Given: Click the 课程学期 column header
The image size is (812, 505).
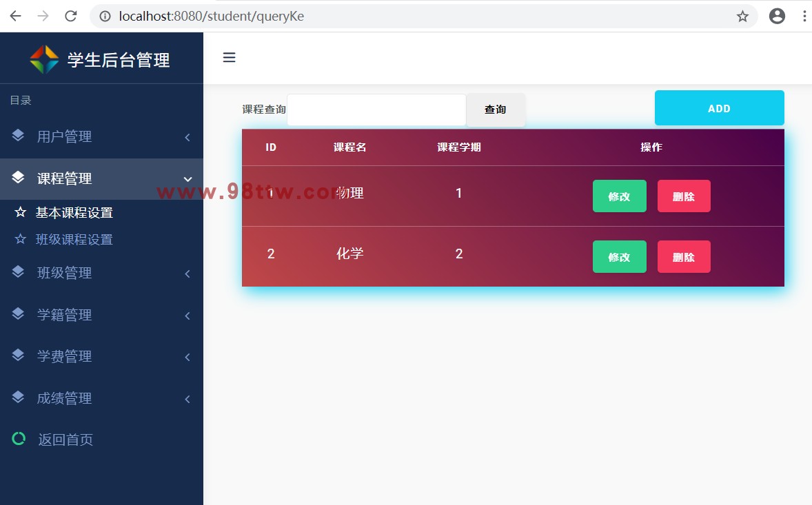Looking at the screenshot, I should pos(459,147).
